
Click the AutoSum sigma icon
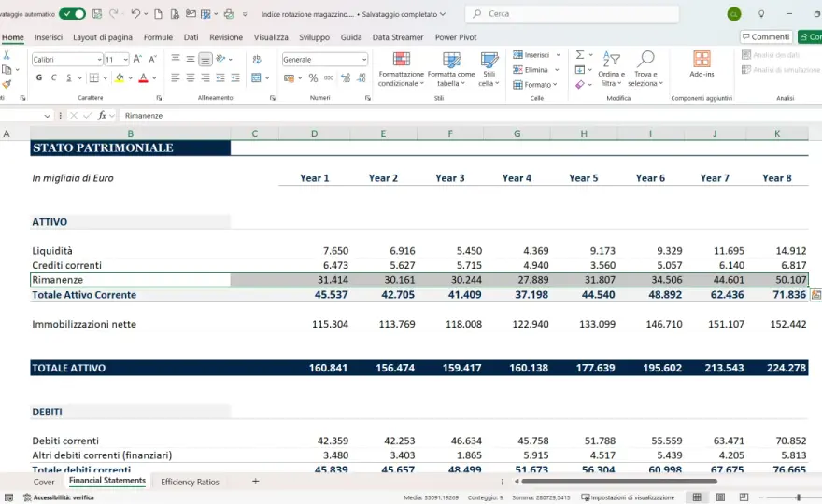point(580,55)
